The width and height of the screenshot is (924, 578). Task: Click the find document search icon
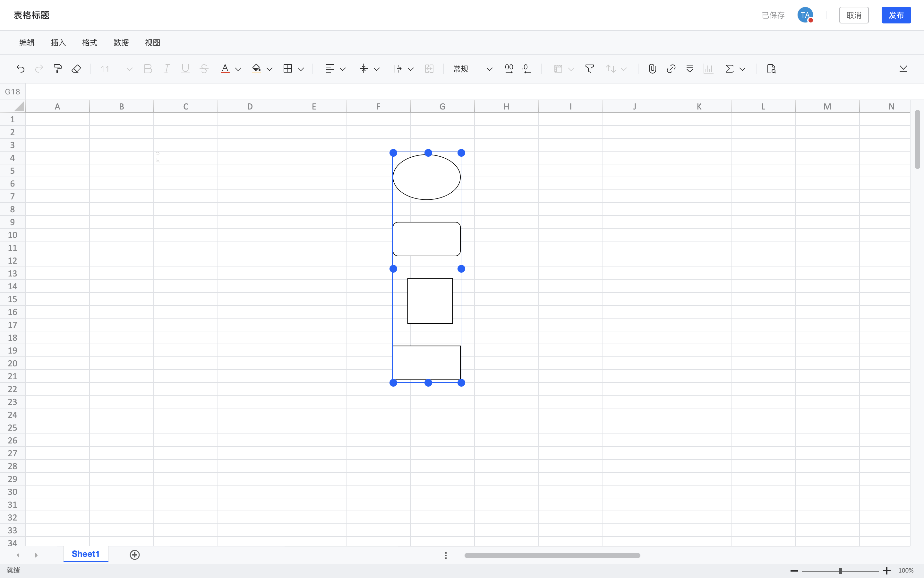click(771, 69)
